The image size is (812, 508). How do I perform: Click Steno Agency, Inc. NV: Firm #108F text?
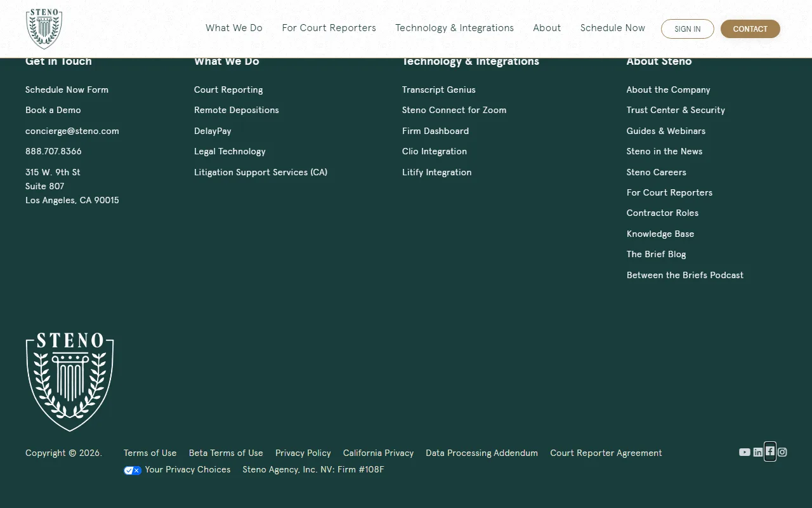313,469
